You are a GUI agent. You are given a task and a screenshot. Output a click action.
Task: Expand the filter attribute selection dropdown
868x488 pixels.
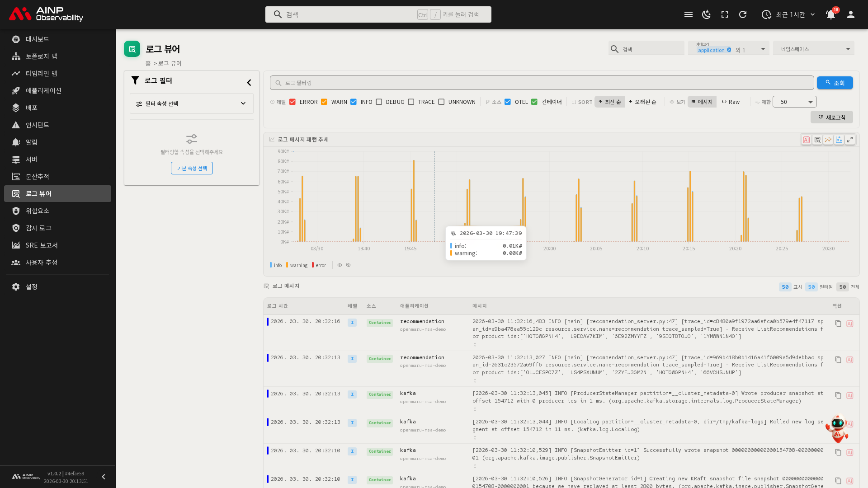coord(192,103)
